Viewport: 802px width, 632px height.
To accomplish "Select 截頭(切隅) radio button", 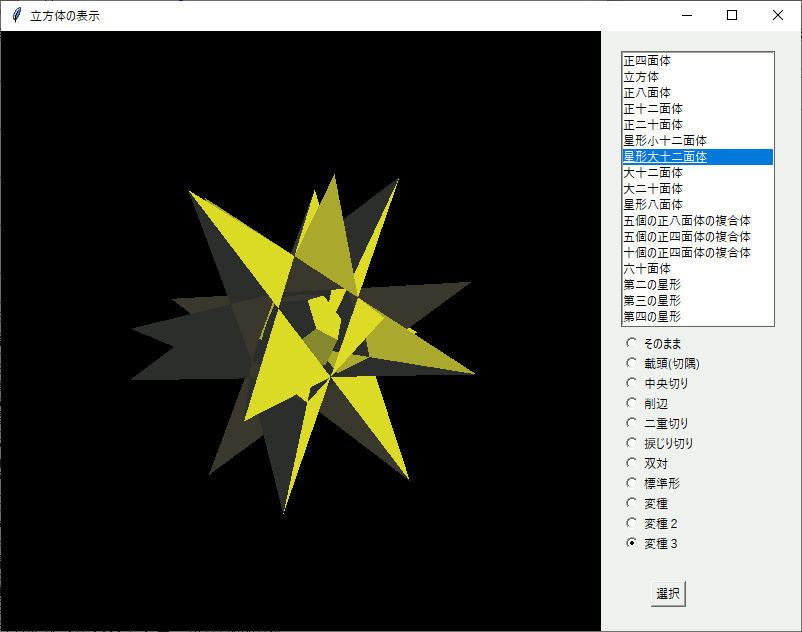I will 632,363.
